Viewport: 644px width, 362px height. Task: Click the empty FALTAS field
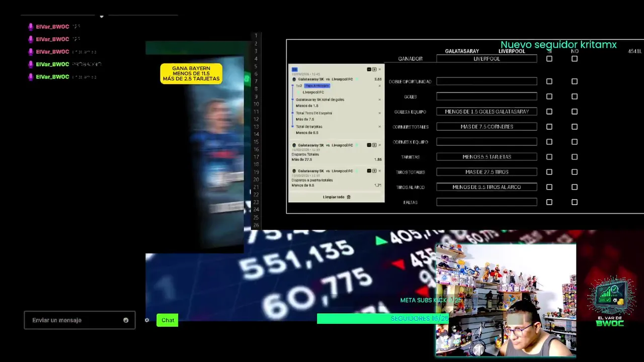pyautogui.click(x=487, y=202)
